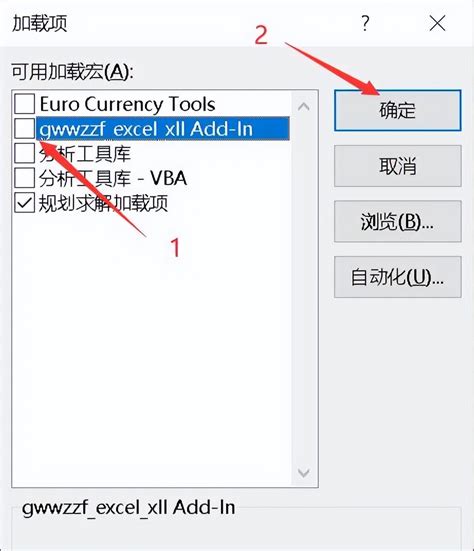Select the Euro Currency Tools list entry

point(127,104)
